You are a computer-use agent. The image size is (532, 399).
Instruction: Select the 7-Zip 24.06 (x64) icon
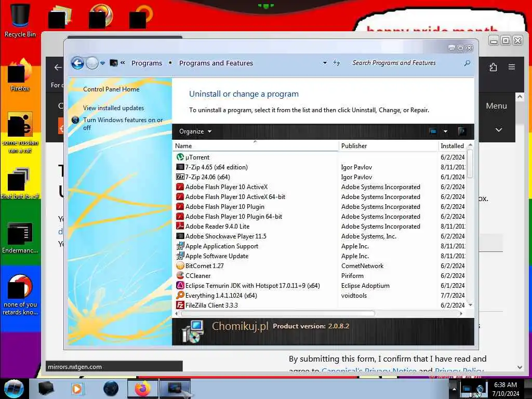pyautogui.click(x=180, y=177)
